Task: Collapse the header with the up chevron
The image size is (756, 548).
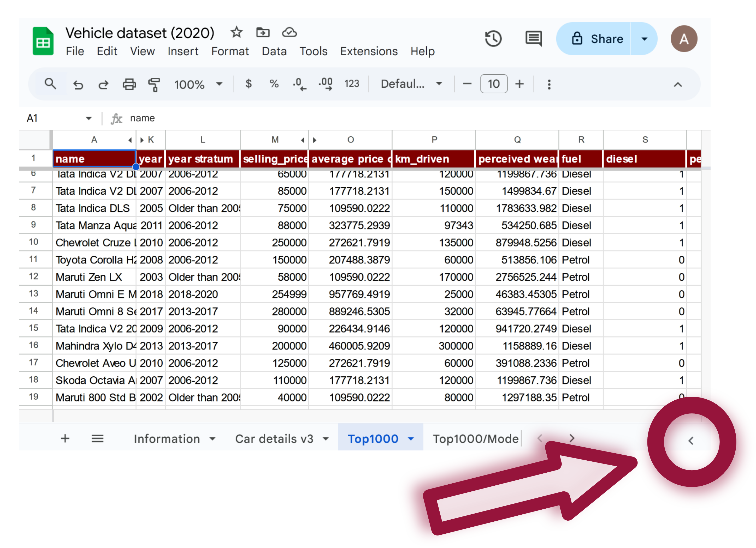Action: pyautogui.click(x=677, y=85)
